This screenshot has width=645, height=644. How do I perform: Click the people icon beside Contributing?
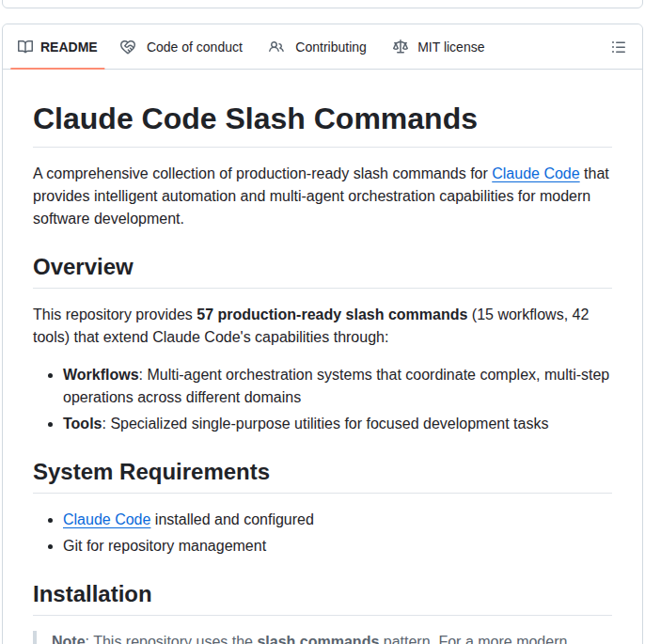(276, 47)
